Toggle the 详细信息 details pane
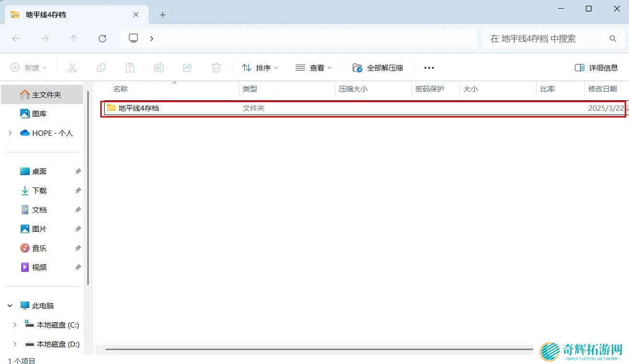The image size is (629, 364). pyautogui.click(x=596, y=68)
